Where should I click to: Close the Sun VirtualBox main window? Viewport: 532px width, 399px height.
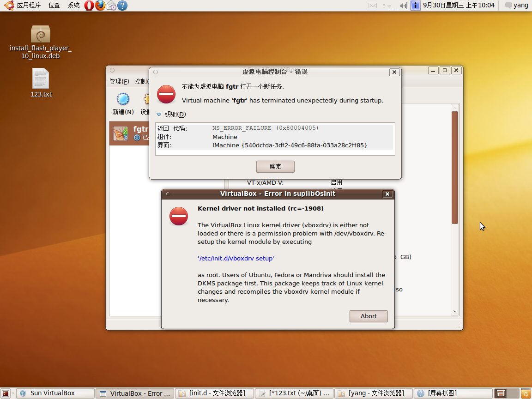(x=456, y=70)
